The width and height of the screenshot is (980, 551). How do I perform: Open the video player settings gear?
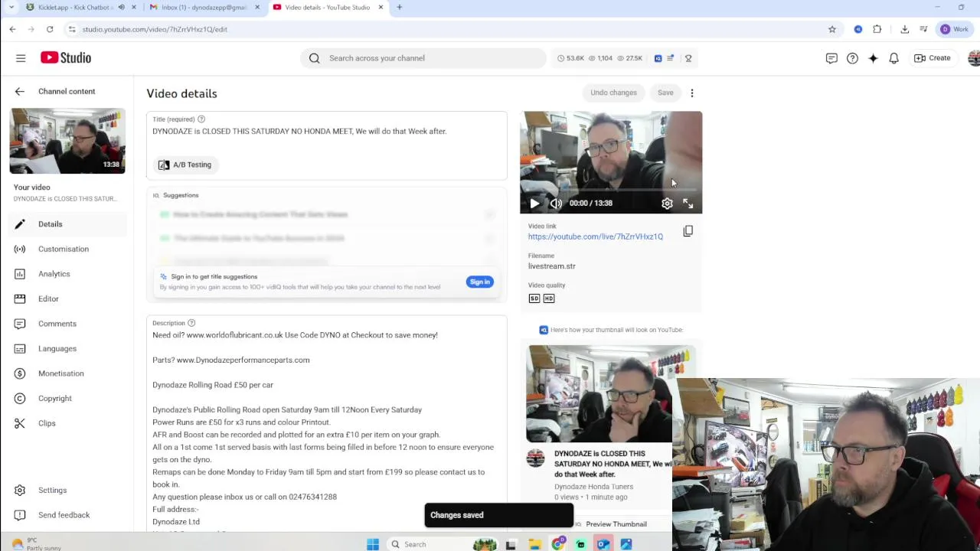pos(667,204)
